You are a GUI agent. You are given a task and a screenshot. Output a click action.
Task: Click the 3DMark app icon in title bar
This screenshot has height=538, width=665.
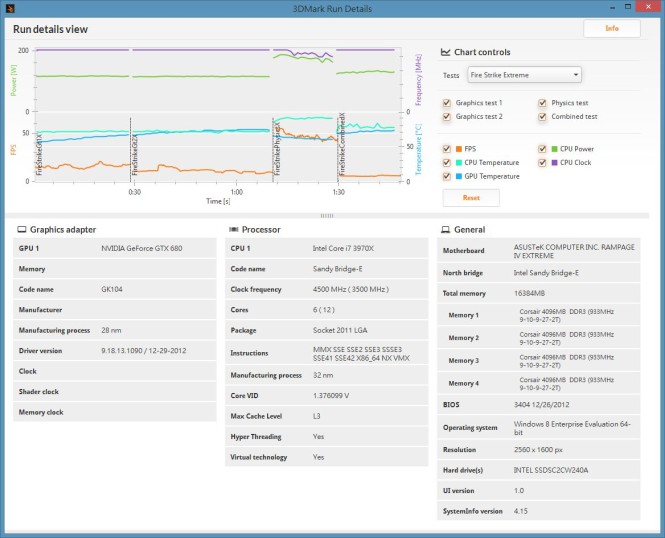click(10, 8)
